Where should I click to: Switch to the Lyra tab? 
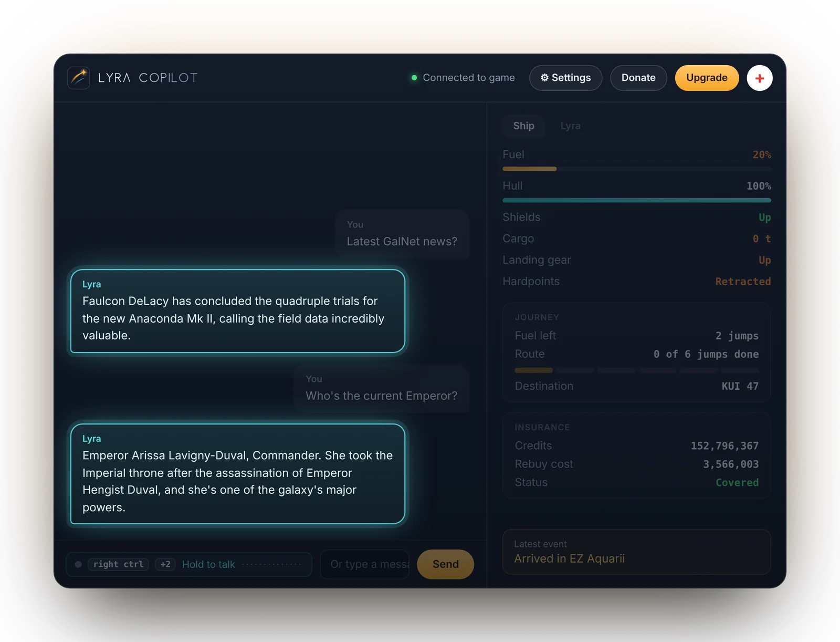click(570, 126)
